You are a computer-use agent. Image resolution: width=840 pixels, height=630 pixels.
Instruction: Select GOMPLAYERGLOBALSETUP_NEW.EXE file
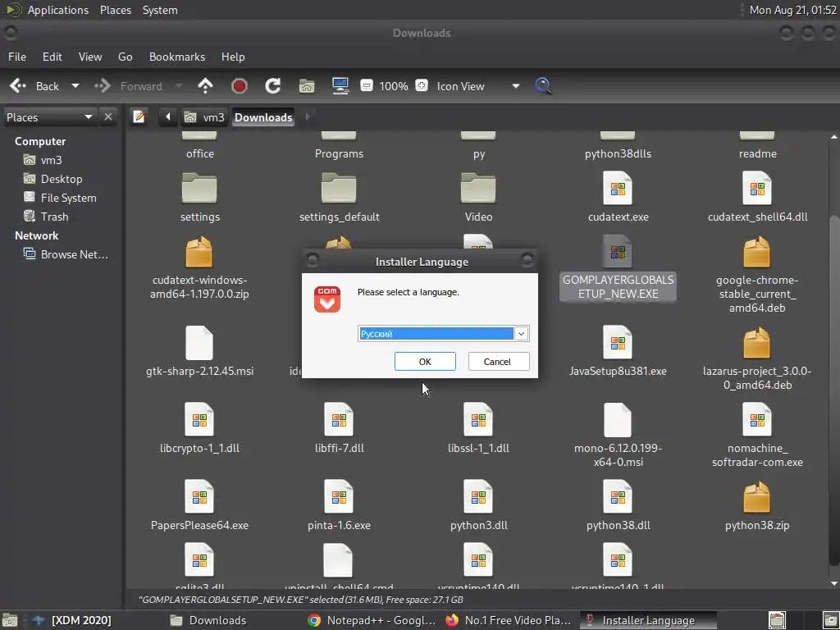pos(618,268)
